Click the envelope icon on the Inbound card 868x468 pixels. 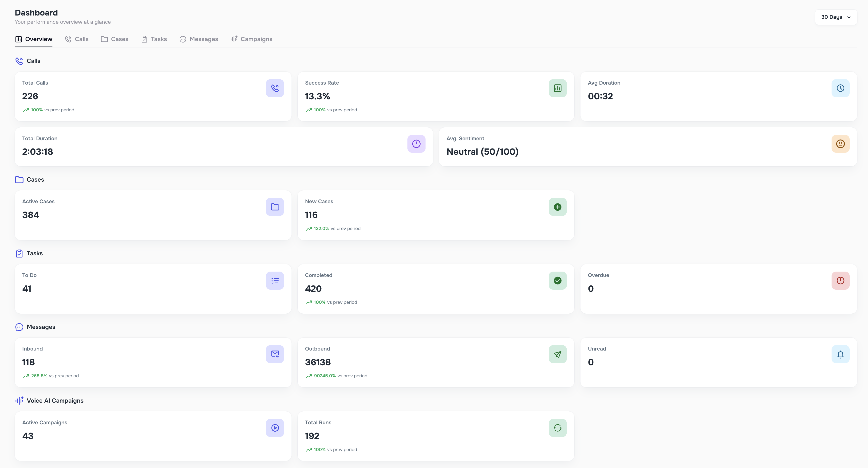coord(275,354)
